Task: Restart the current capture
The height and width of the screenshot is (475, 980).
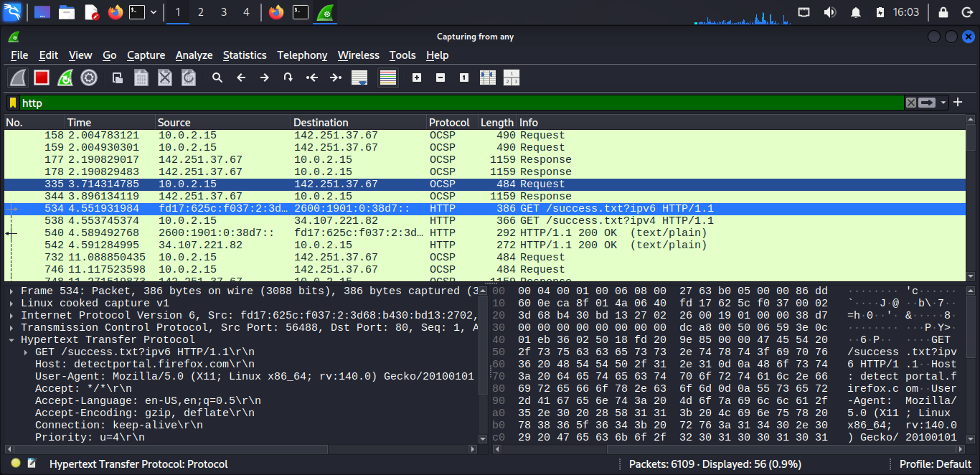Action: [x=65, y=77]
